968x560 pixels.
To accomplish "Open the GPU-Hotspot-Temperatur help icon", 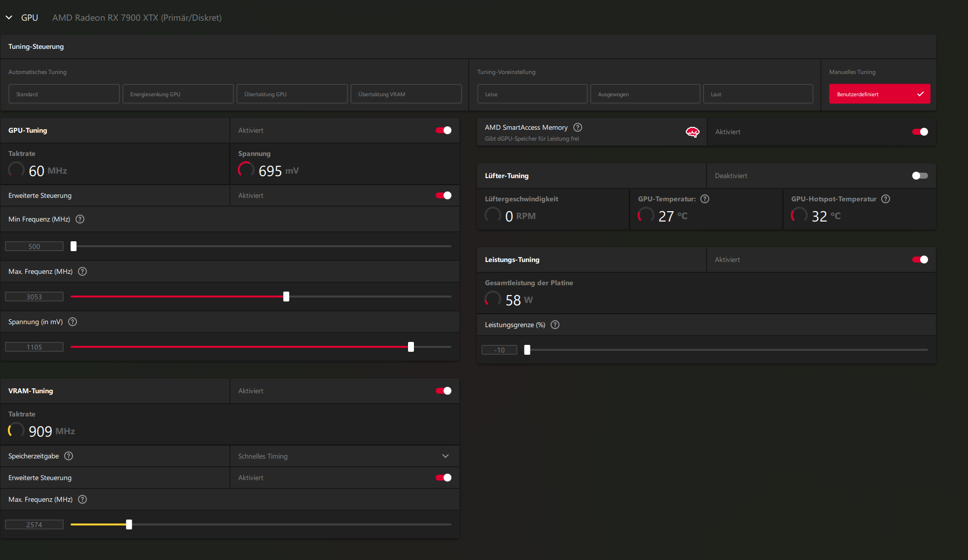I will [x=886, y=199].
